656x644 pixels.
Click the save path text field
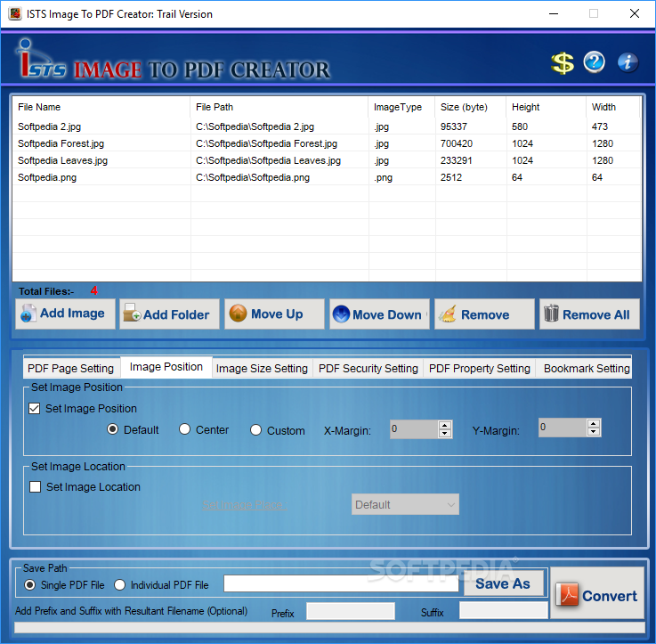point(341,583)
